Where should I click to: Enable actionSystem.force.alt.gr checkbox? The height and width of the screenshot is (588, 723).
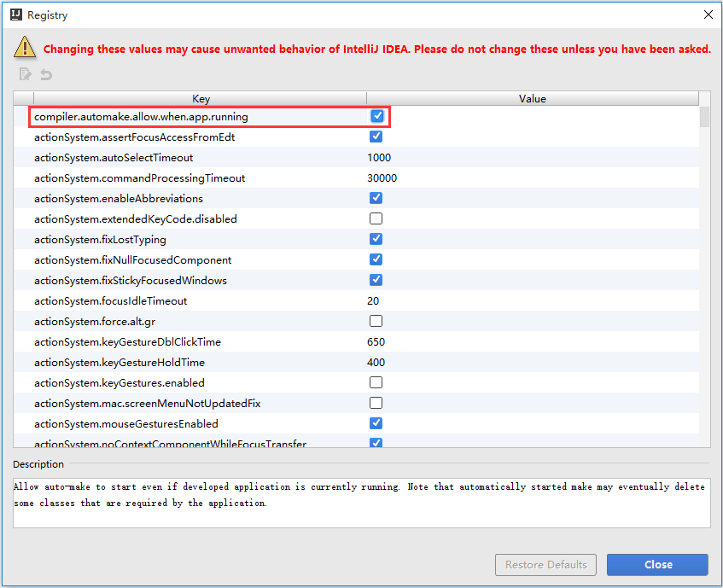click(x=376, y=321)
